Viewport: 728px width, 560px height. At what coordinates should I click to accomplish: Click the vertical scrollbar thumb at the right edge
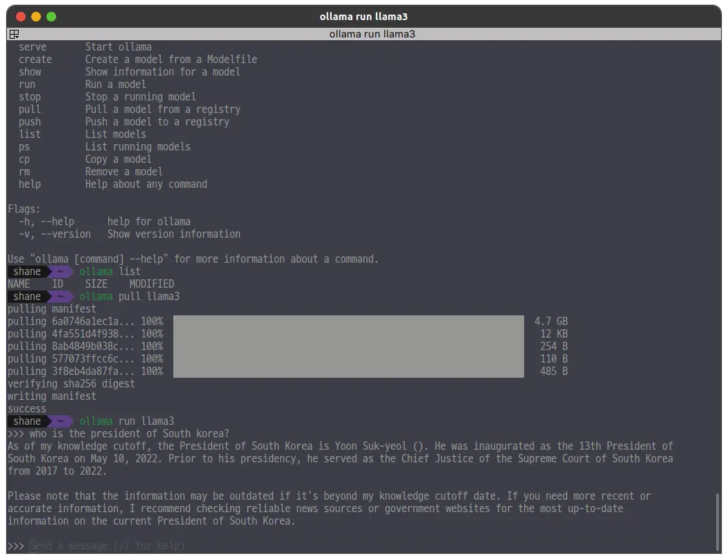coord(718,522)
